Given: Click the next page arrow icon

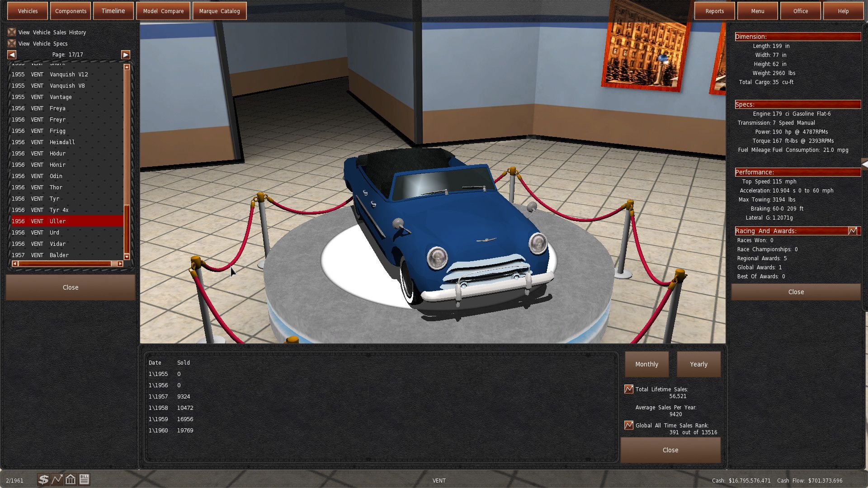Looking at the screenshot, I should pyautogui.click(x=125, y=54).
